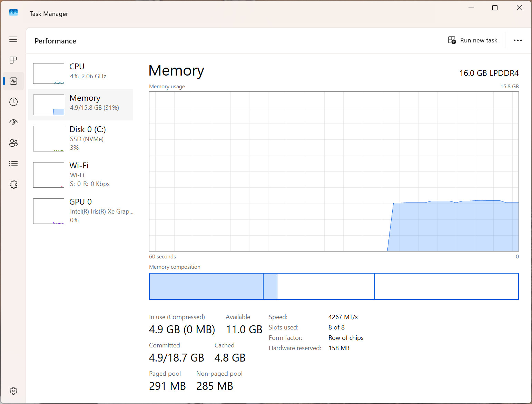Click the Performance page heading
Image resolution: width=532 pixels, height=404 pixels.
(55, 41)
